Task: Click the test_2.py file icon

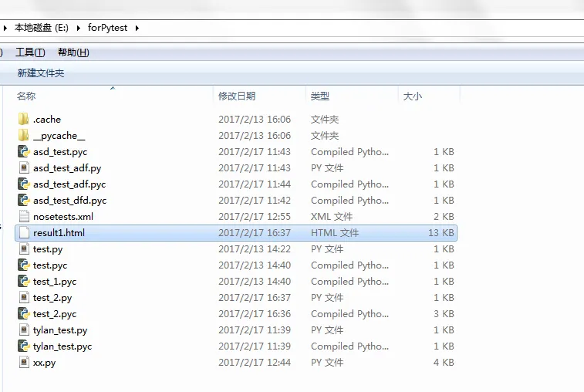Action: (x=24, y=297)
